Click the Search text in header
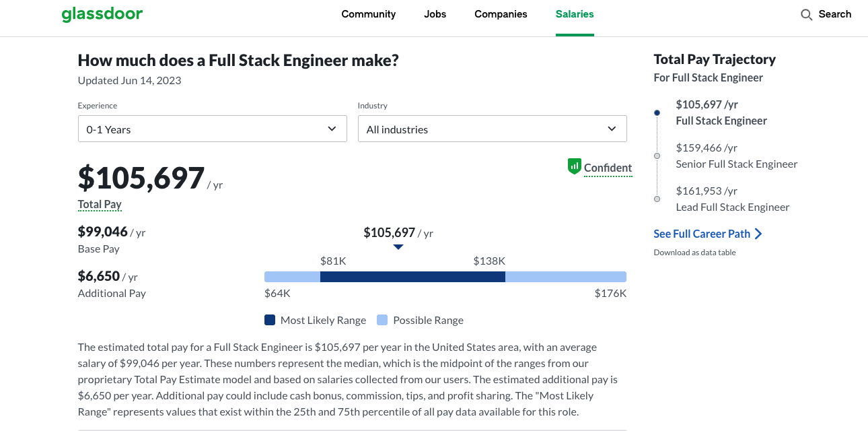The image size is (868, 431). (835, 14)
